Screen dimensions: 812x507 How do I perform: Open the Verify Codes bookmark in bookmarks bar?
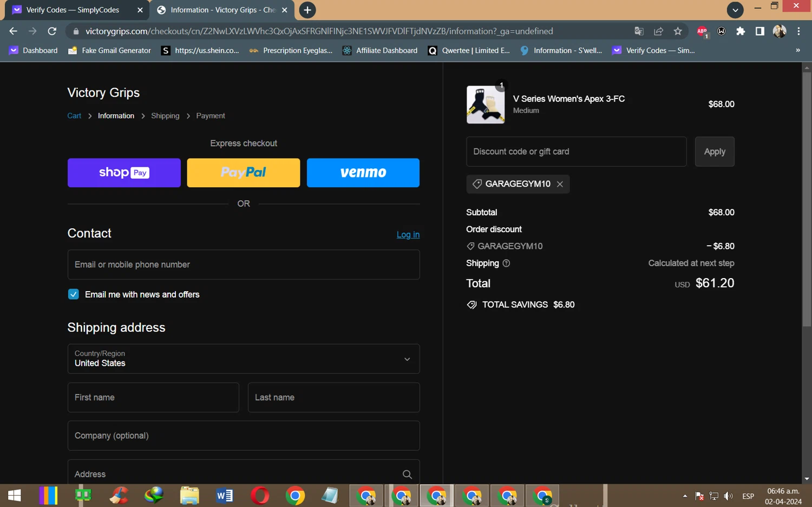(x=653, y=50)
